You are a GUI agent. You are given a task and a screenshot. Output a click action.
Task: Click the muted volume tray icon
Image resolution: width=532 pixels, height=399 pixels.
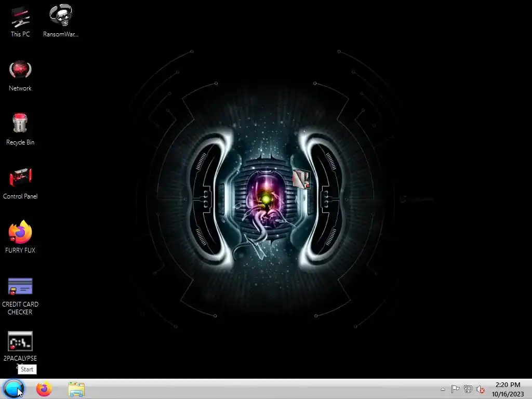[480, 389]
